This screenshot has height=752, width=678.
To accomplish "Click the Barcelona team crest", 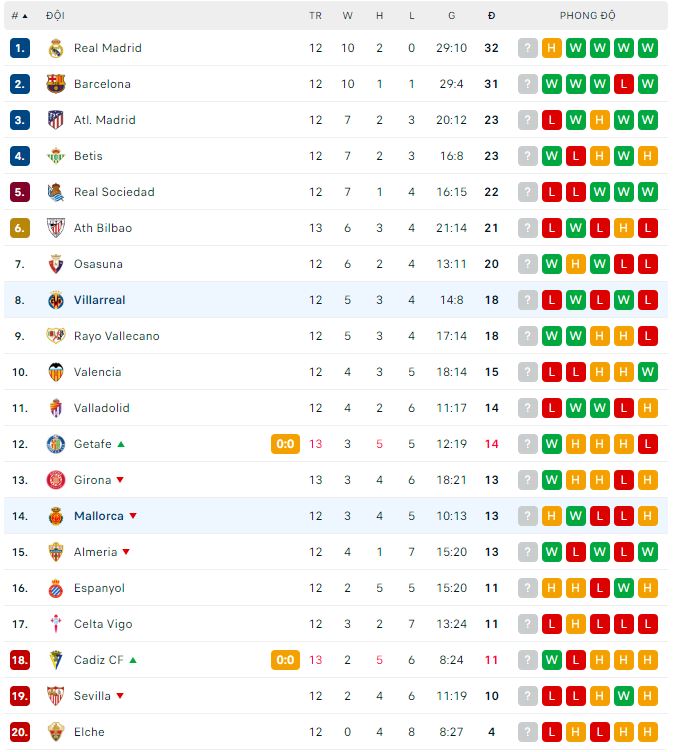I will (56, 84).
